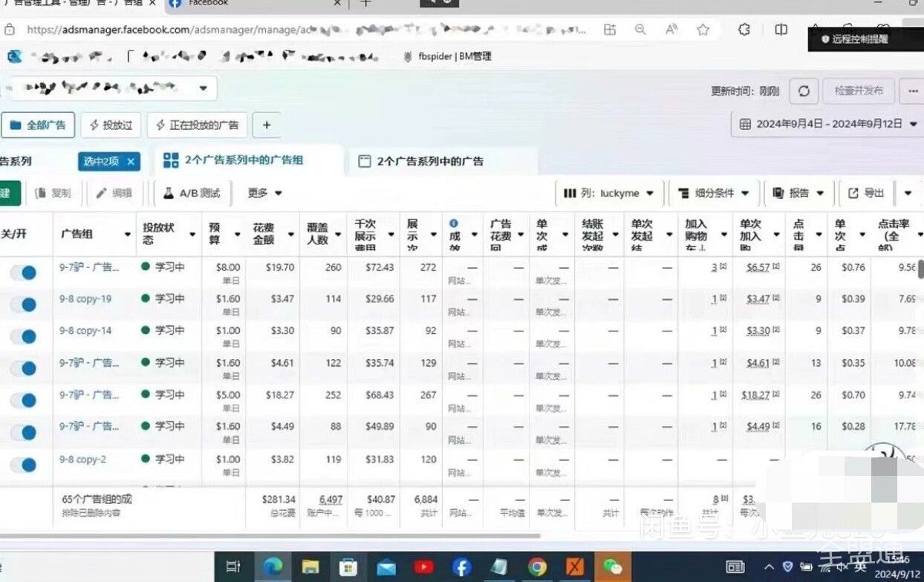This screenshot has width=924, height=582.
Task: Click the horizontal table scrollbar
Action: [x=267, y=535]
